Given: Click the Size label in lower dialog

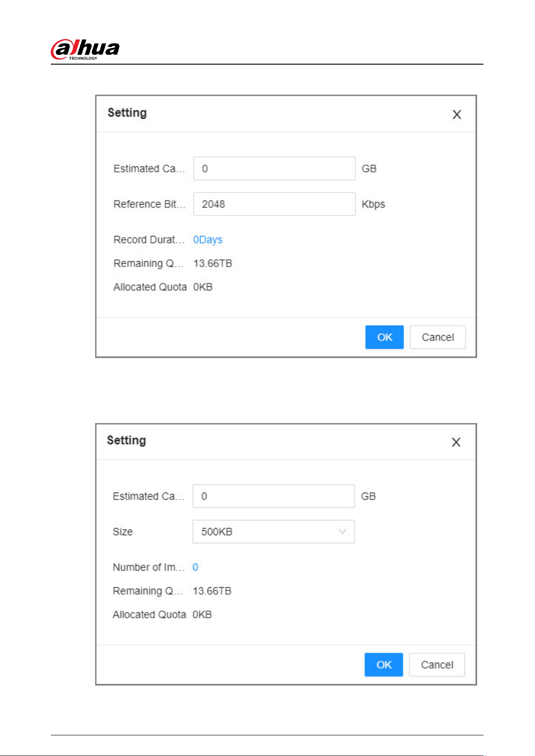Looking at the screenshot, I should click(x=123, y=532).
